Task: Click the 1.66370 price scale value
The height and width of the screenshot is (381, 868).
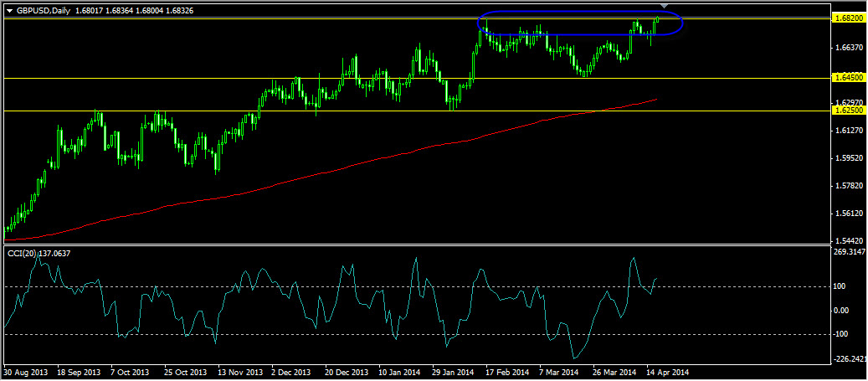Action: [x=850, y=49]
